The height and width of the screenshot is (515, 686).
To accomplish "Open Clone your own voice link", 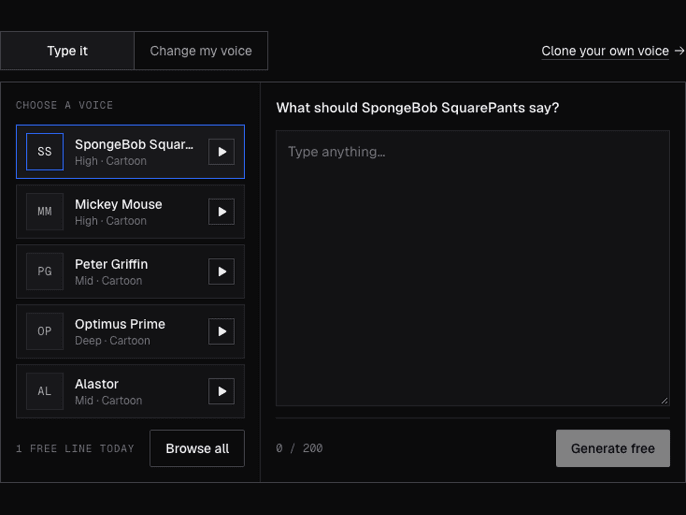I will coord(605,51).
